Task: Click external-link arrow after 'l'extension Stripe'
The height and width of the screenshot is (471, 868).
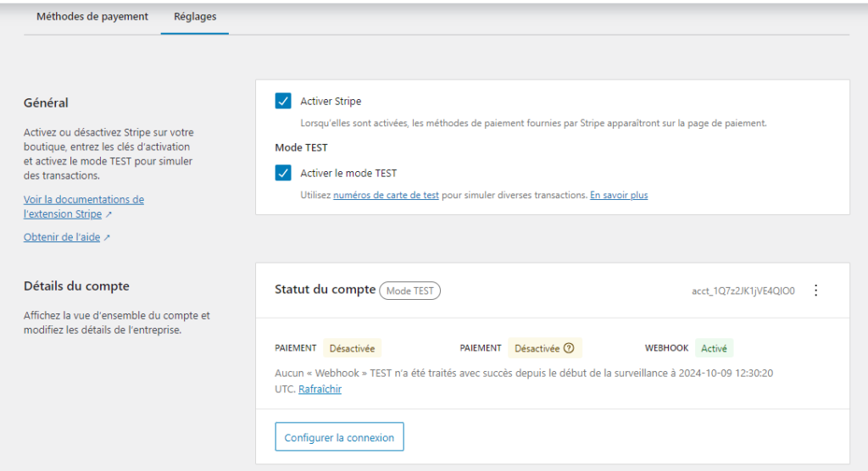Action: (108, 215)
